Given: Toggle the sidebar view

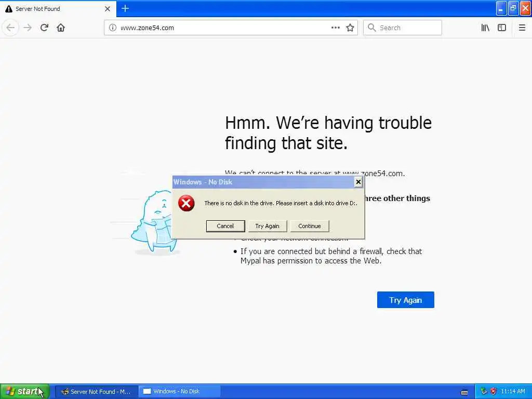Looking at the screenshot, I should (x=502, y=28).
